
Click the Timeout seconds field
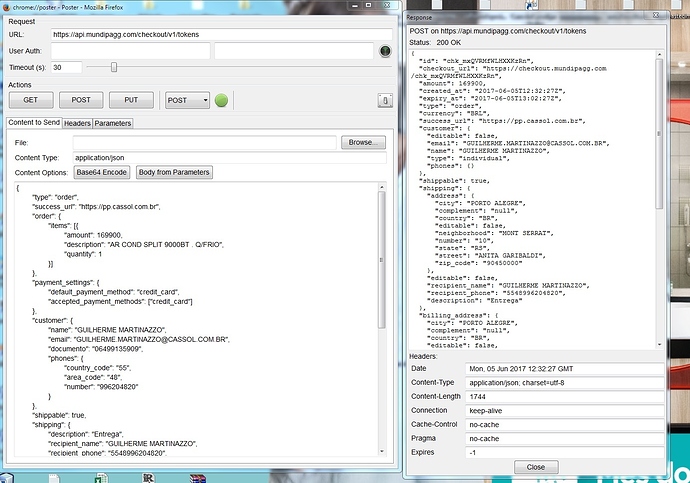click(66, 67)
